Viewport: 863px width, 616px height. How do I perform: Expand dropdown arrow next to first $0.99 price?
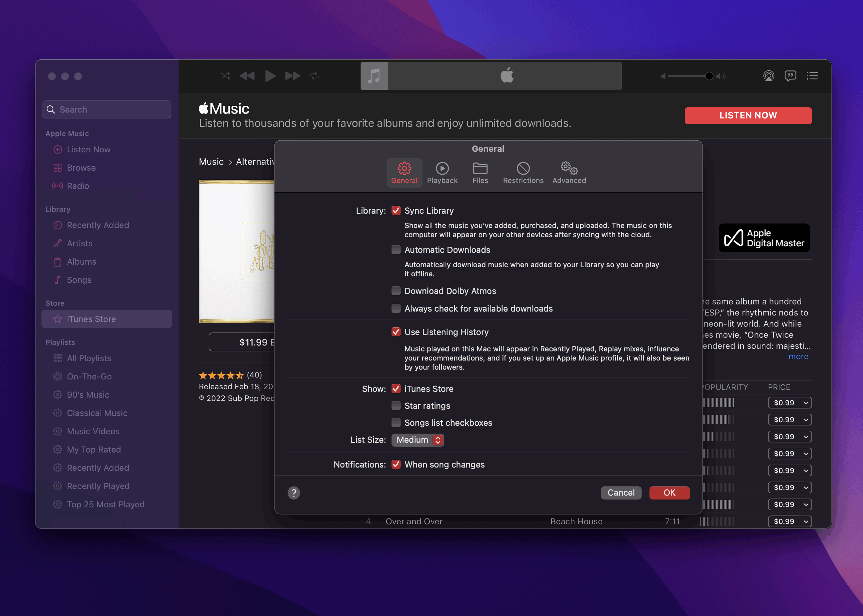tap(806, 402)
